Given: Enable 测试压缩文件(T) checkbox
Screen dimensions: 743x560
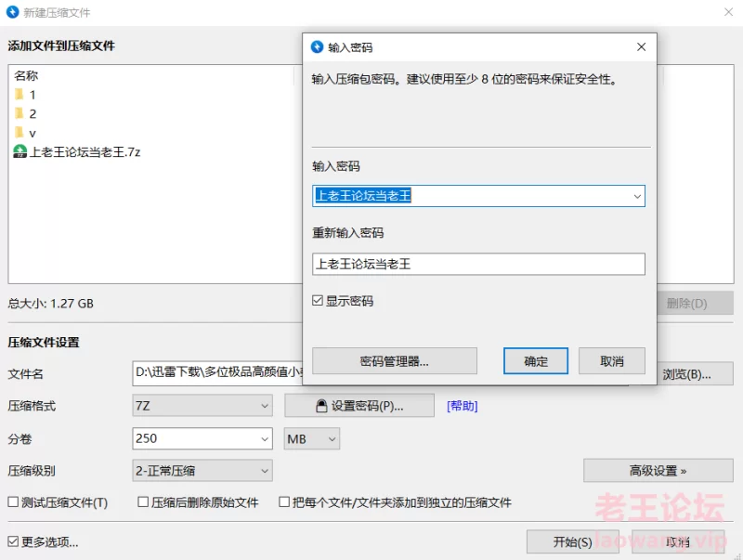Looking at the screenshot, I should click(13, 501).
